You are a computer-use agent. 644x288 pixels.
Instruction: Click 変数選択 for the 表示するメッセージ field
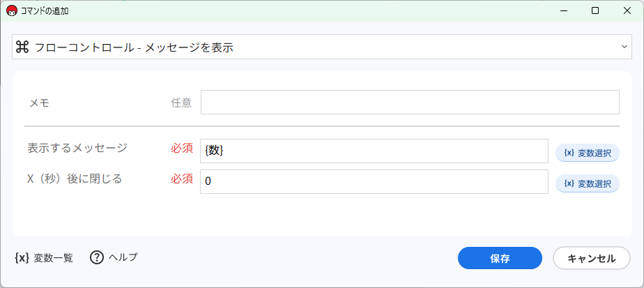[587, 153]
